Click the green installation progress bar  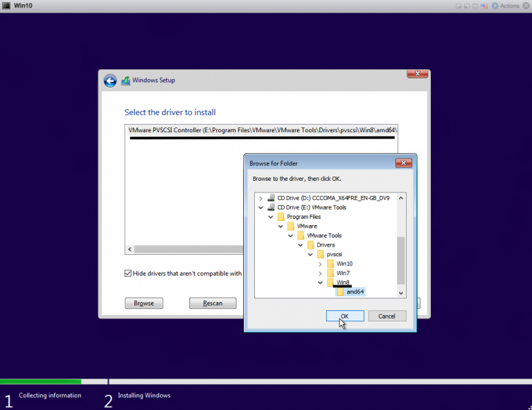click(x=41, y=382)
